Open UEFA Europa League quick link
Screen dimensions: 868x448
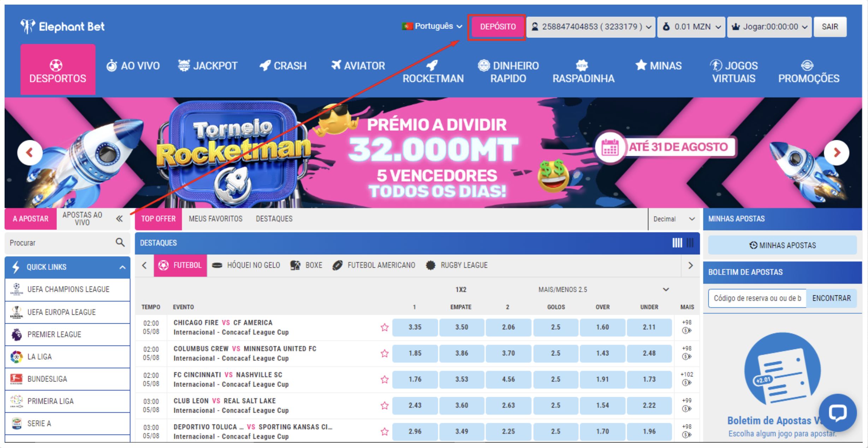(67, 312)
